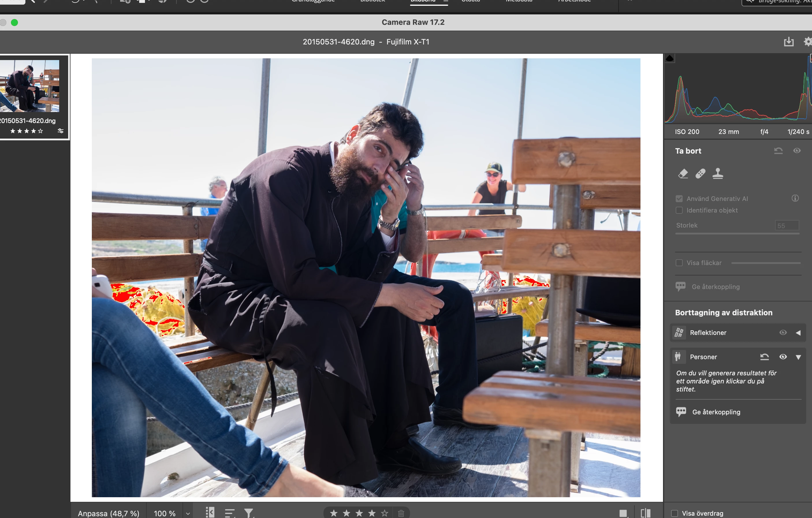812x518 pixels.
Task: Collapse the Personer section arrow
Action: [x=798, y=357]
